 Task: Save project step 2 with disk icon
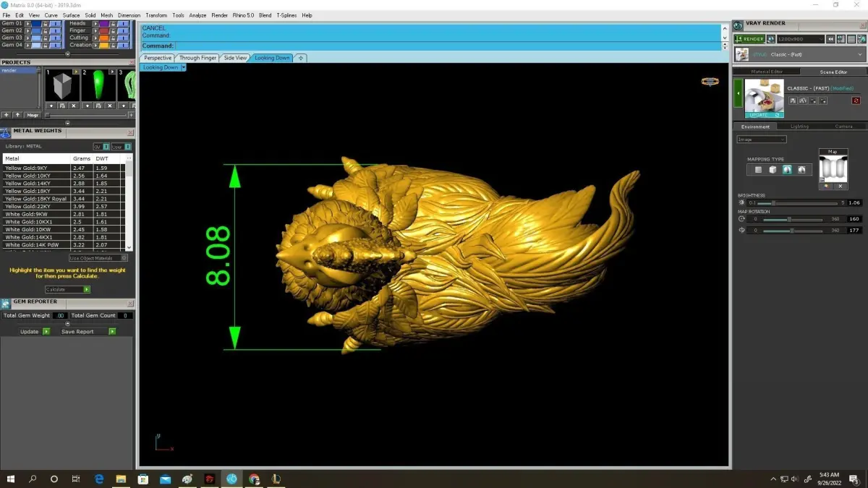tap(98, 106)
